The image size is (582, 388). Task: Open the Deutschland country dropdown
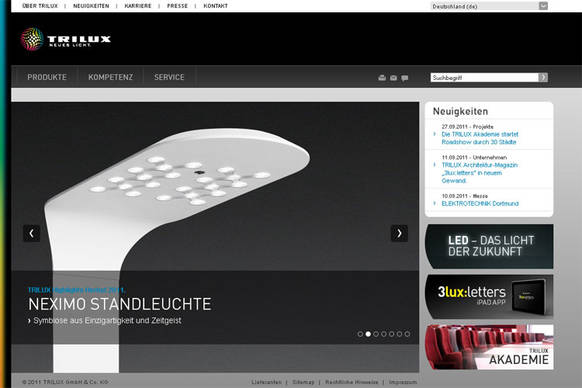[489, 6]
